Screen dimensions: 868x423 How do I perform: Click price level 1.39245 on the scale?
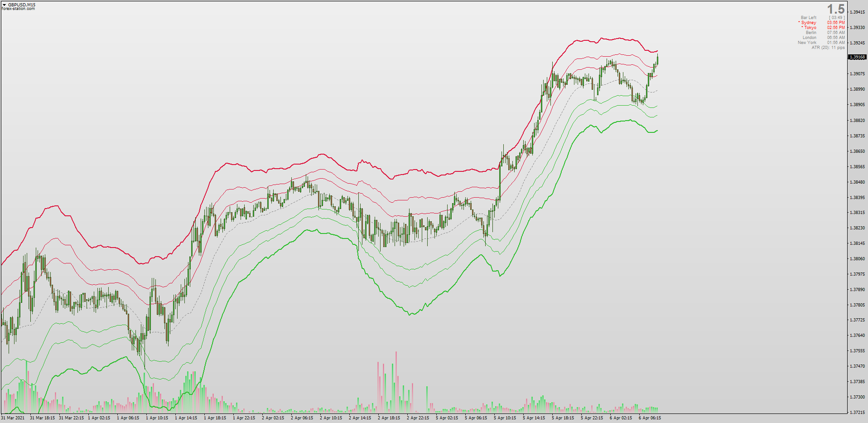point(858,43)
